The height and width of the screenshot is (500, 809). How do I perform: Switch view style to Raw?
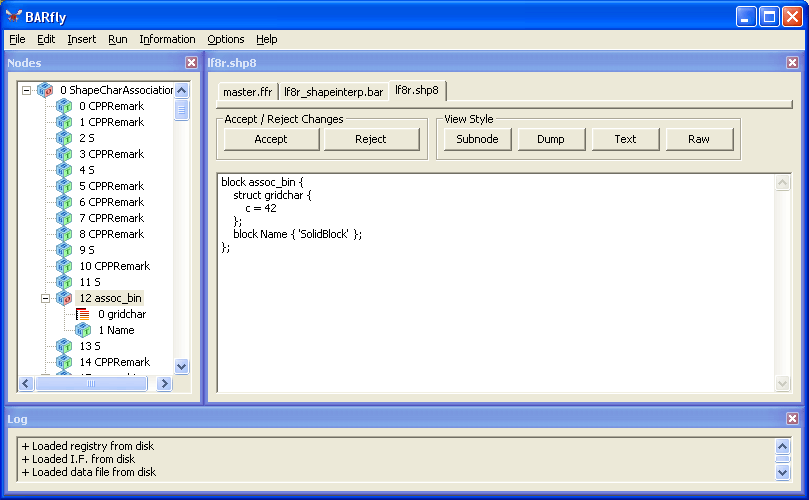(699, 139)
